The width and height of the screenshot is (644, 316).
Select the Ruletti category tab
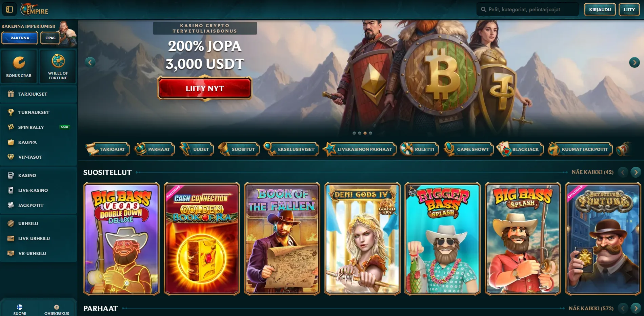click(419, 149)
